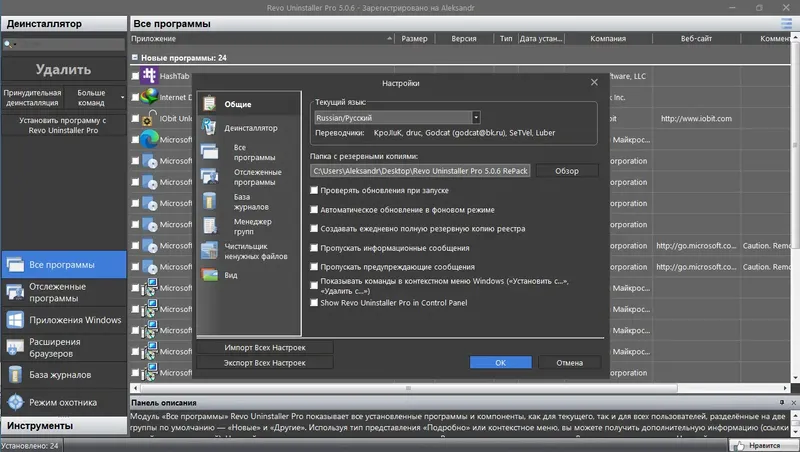The width and height of the screenshot is (800, 452).
Task: Click the OK button
Action: pyautogui.click(x=501, y=362)
